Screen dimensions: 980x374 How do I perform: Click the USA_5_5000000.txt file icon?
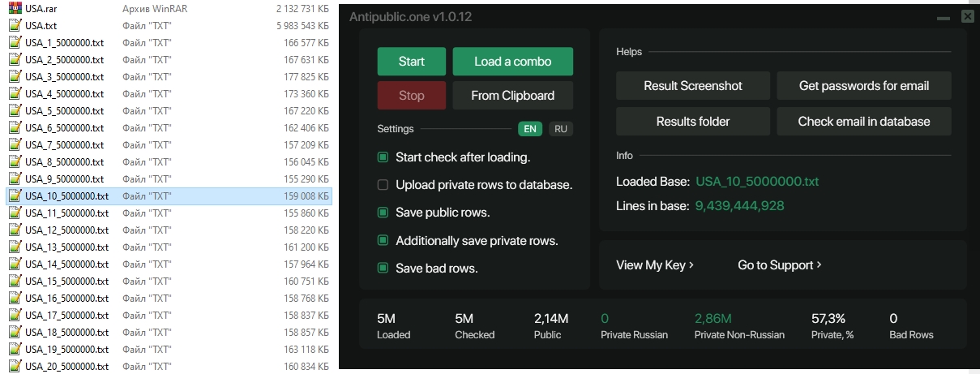point(15,110)
